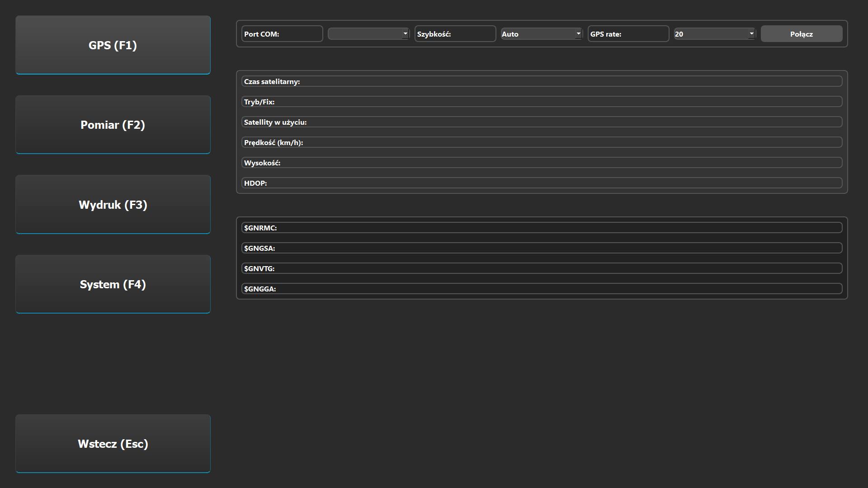Image resolution: width=868 pixels, height=488 pixels.
Task: Click the Wysokość field
Action: (542, 163)
